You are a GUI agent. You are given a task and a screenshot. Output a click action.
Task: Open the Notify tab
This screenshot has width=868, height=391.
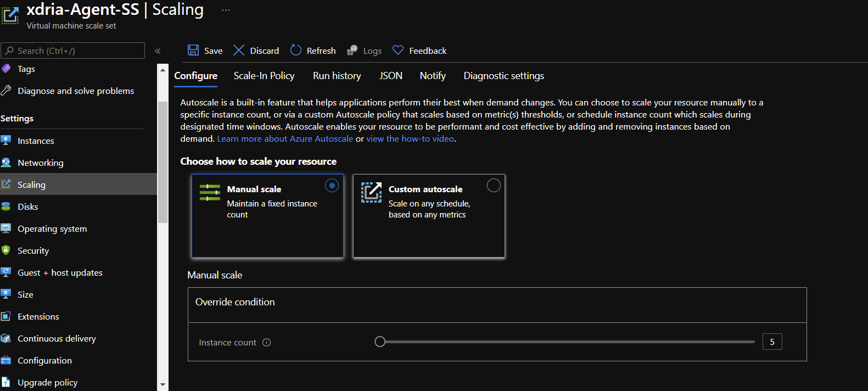pyautogui.click(x=433, y=76)
